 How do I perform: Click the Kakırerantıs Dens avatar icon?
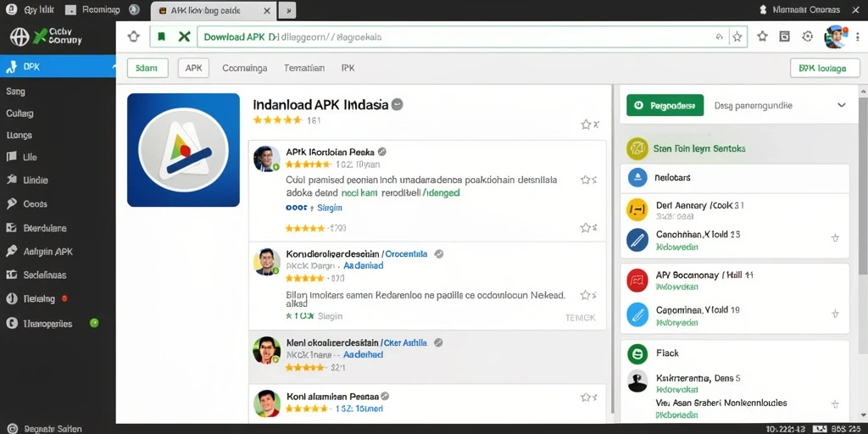point(637,381)
